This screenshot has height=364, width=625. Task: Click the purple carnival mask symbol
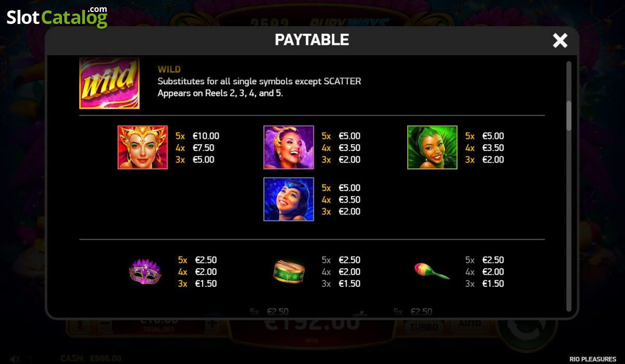(x=145, y=272)
